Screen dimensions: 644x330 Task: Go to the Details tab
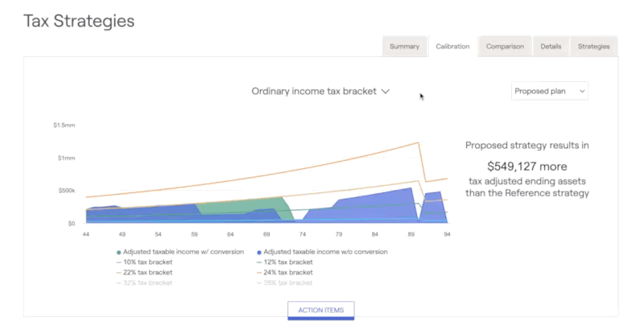[x=551, y=47]
